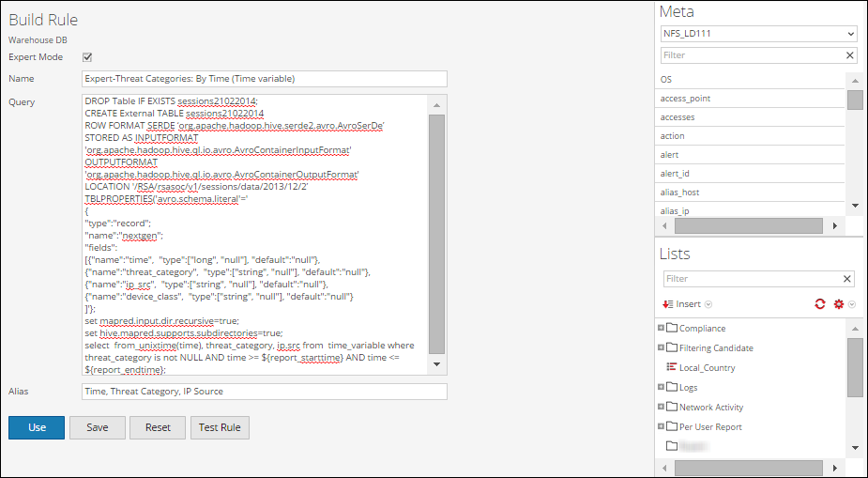Click Lists tree scroll up arrow
This screenshot has height=478, width=868.
tap(855, 329)
